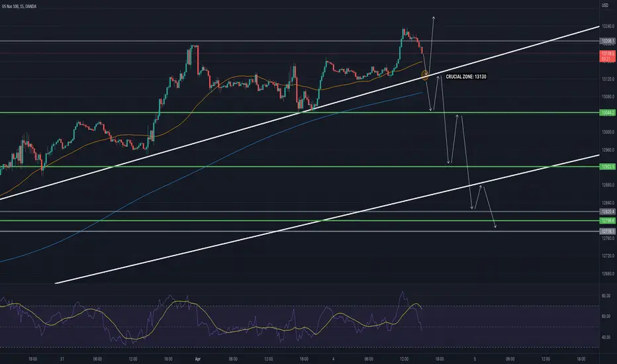
Task: Click the 5 date on time axis
Action: tap(475, 359)
